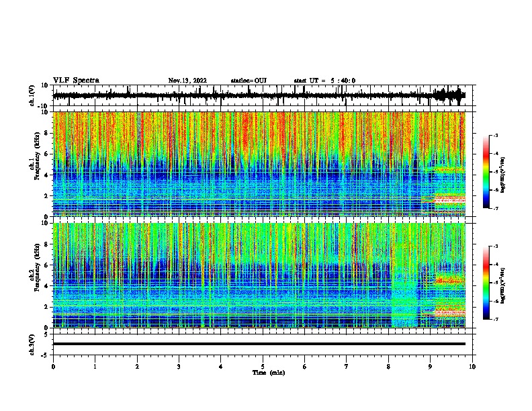This screenshot has width=532, height=411.
Task: Click the "Time (min)" axis label
Action: click(x=269, y=373)
